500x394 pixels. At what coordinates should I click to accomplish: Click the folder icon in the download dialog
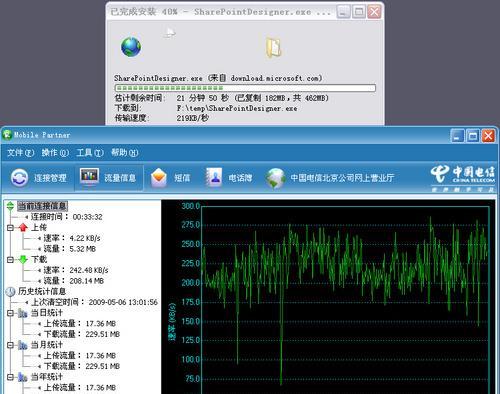click(x=274, y=48)
